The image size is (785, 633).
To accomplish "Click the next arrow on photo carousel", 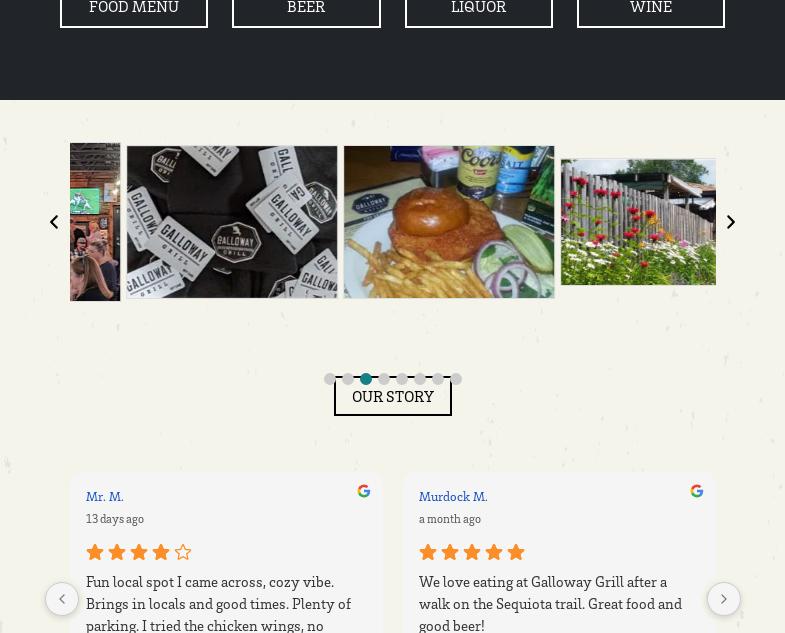I will point(730,222).
